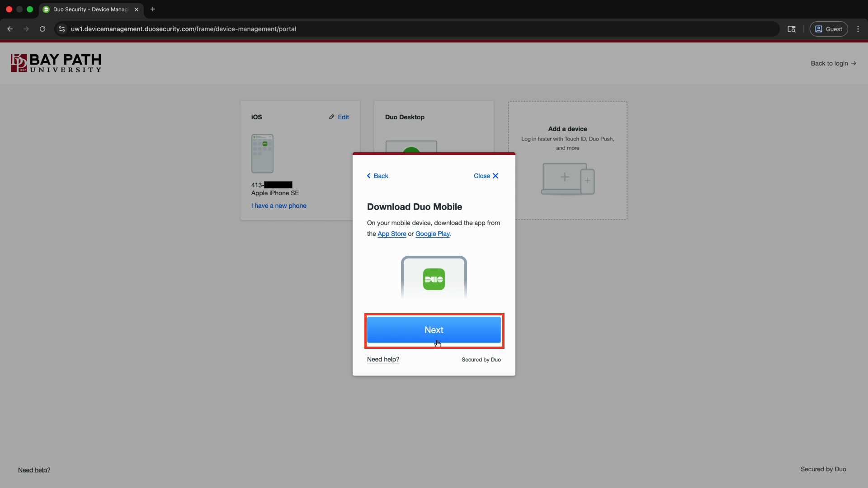Open Chrome three-dot menu
The width and height of the screenshot is (868, 488).
(x=858, y=29)
